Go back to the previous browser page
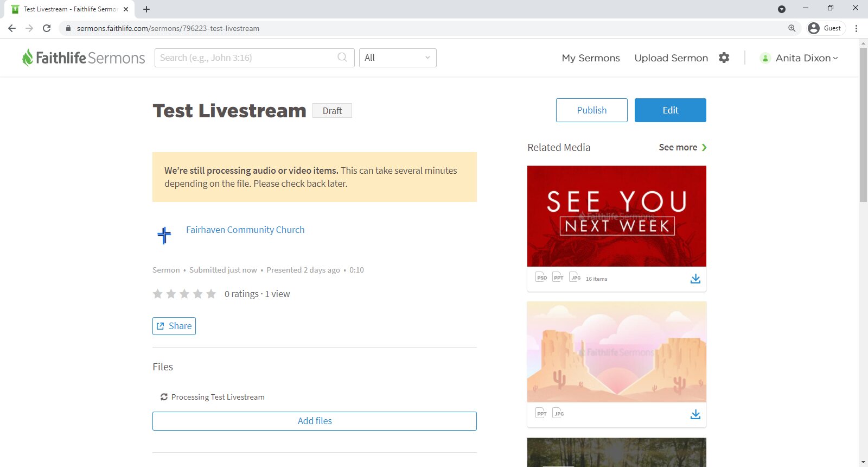868x467 pixels. (12, 28)
